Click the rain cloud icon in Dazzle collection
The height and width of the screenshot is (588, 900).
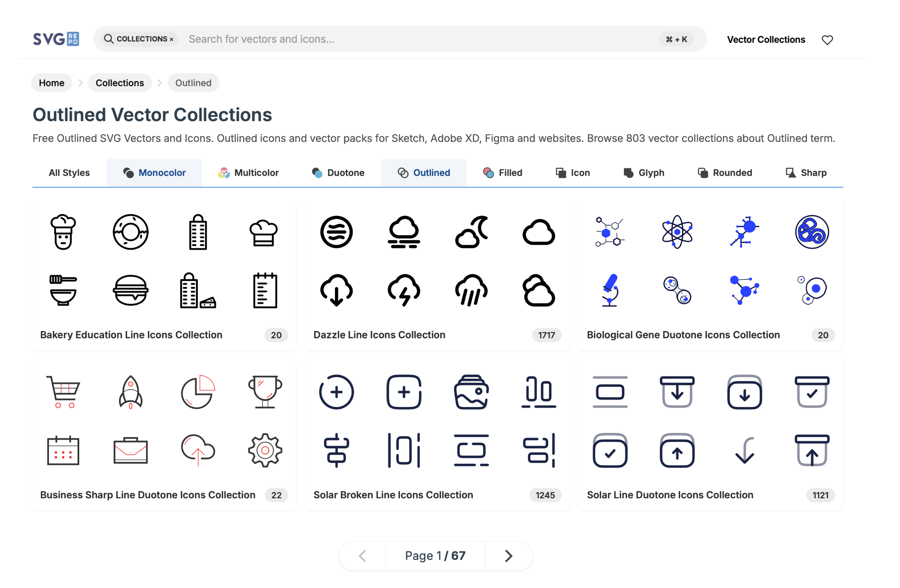[x=471, y=291]
